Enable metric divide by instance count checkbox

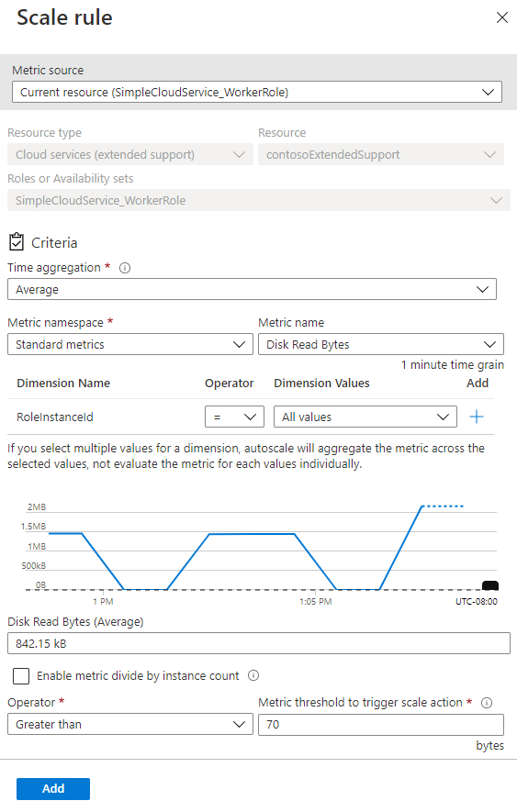tap(21, 676)
